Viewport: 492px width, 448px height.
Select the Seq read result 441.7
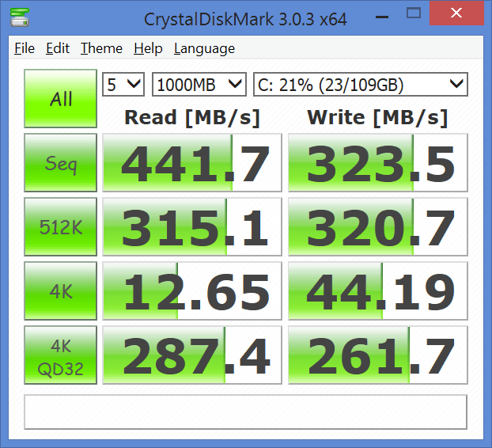pos(192,162)
